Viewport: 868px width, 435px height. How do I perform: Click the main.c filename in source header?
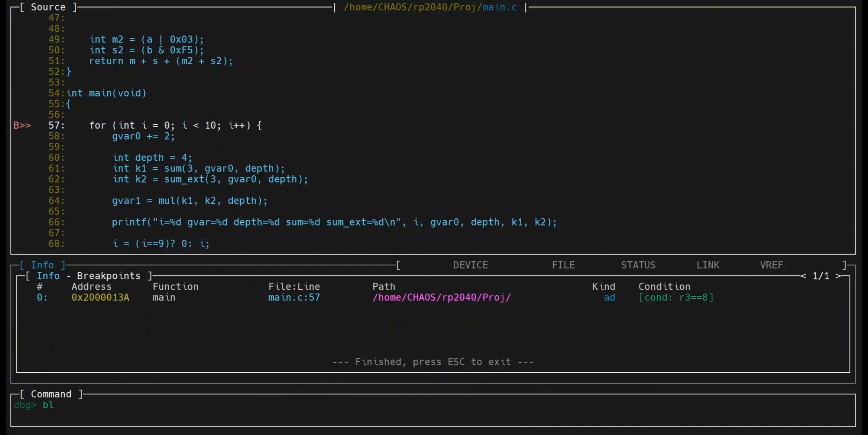[x=499, y=7]
